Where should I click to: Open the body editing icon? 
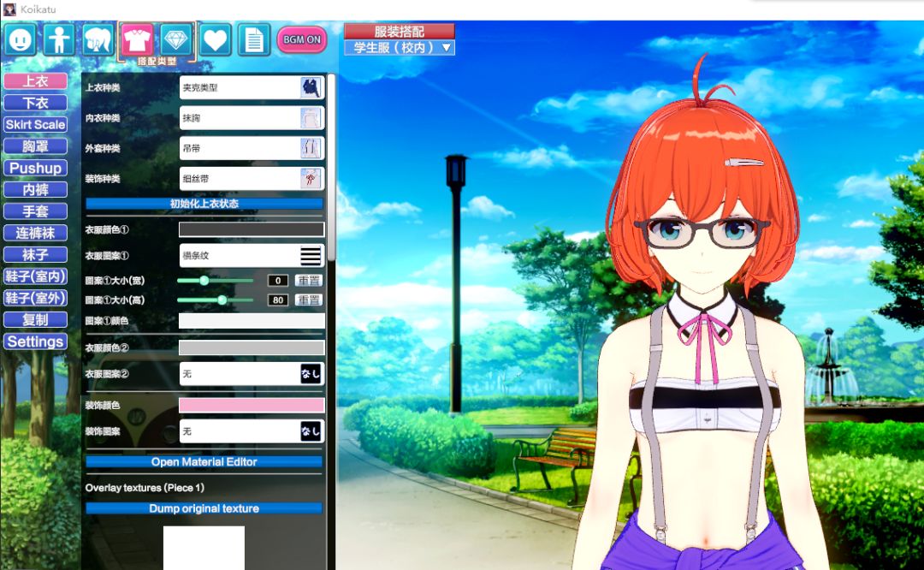click(x=59, y=39)
